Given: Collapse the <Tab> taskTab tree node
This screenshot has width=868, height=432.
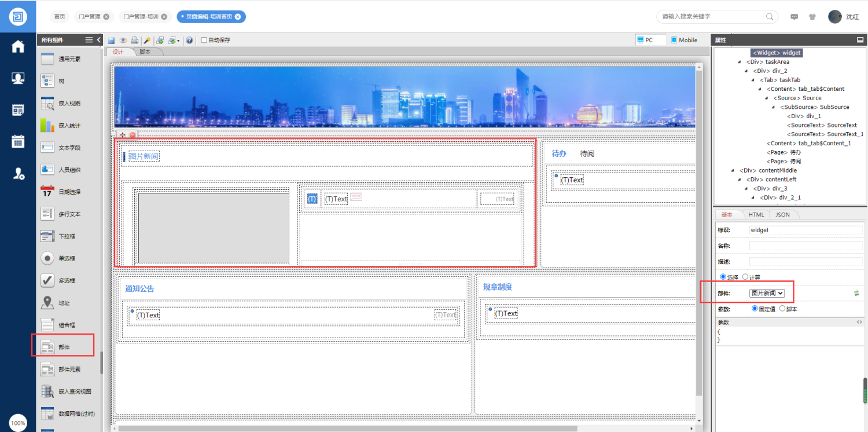Looking at the screenshot, I should click(x=753, y=80).
